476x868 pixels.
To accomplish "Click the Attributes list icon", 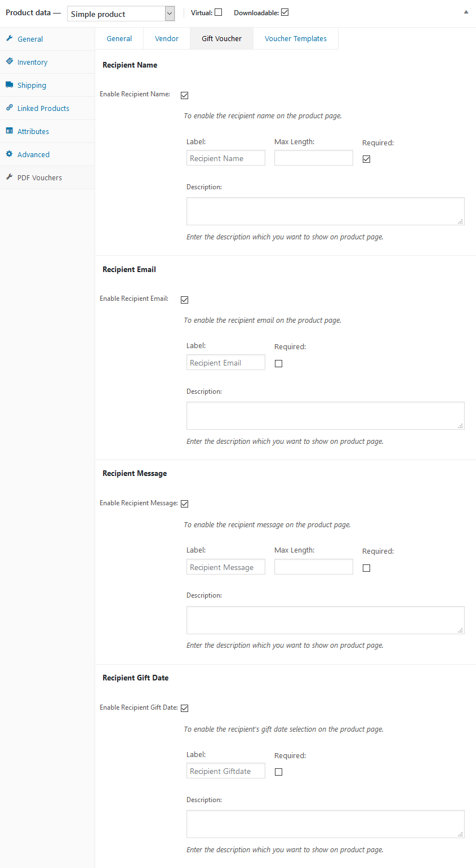I will [x=10, y=131].
